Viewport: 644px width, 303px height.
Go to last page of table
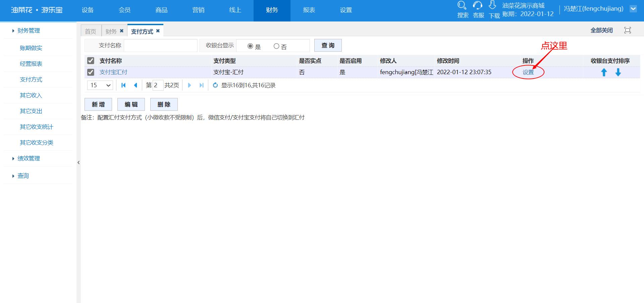(x=201, y=85)
